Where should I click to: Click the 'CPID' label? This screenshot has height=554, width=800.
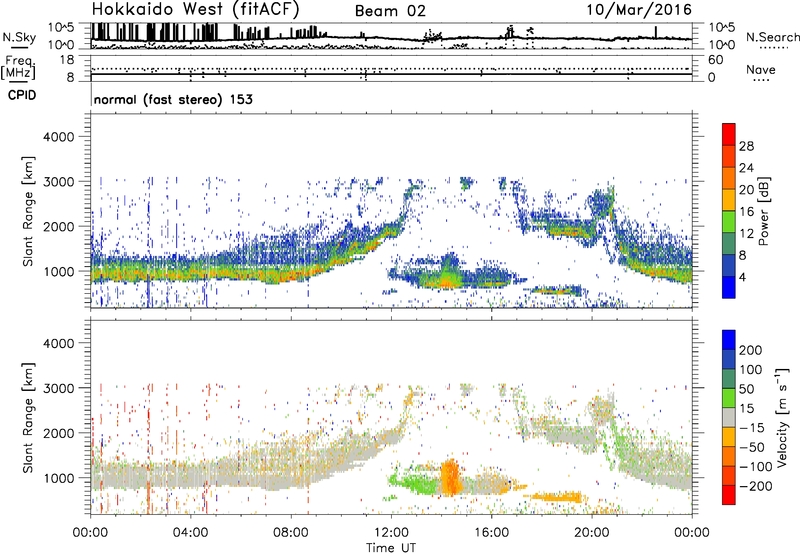point(22,95)
